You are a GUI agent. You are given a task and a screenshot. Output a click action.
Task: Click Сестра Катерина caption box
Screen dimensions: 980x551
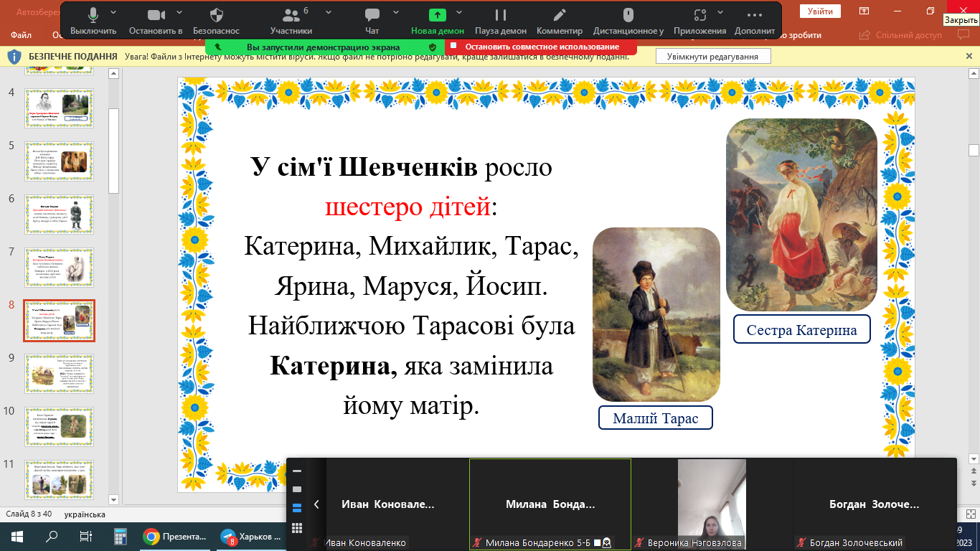801,330
